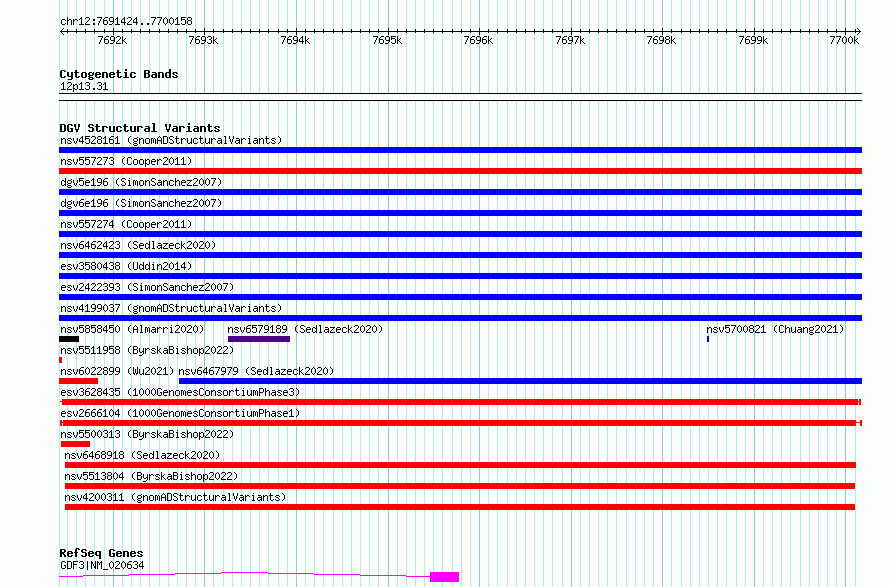Select the red esv3628435 variant bar
890x587 pixels.
pos(460,402)
